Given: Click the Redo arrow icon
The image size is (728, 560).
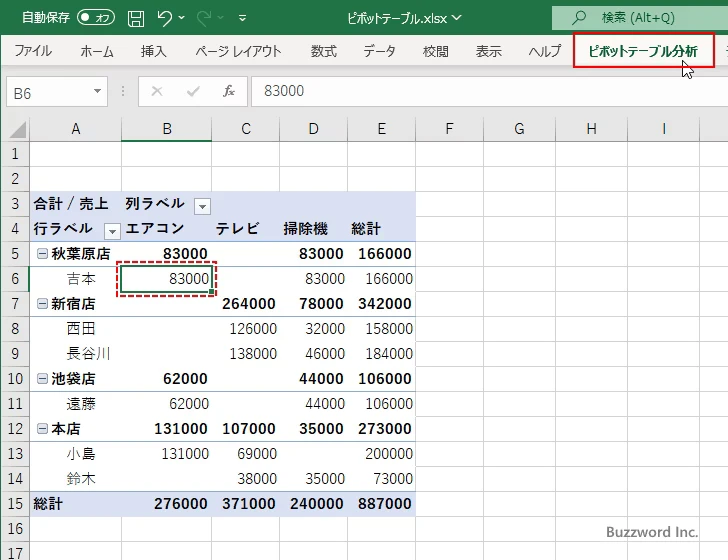Looking at the screenshot, I should tap(204, 18).
